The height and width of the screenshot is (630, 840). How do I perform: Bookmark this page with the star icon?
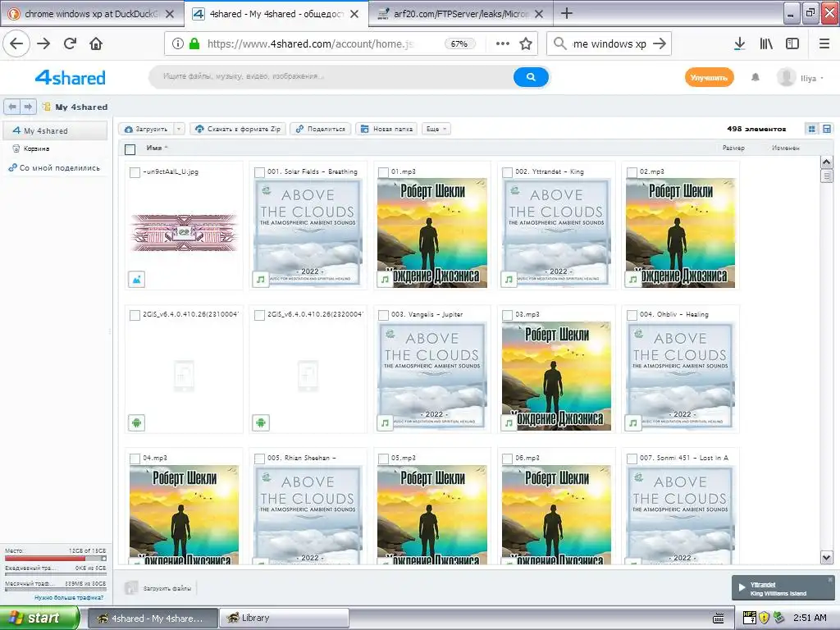[526, 44]
